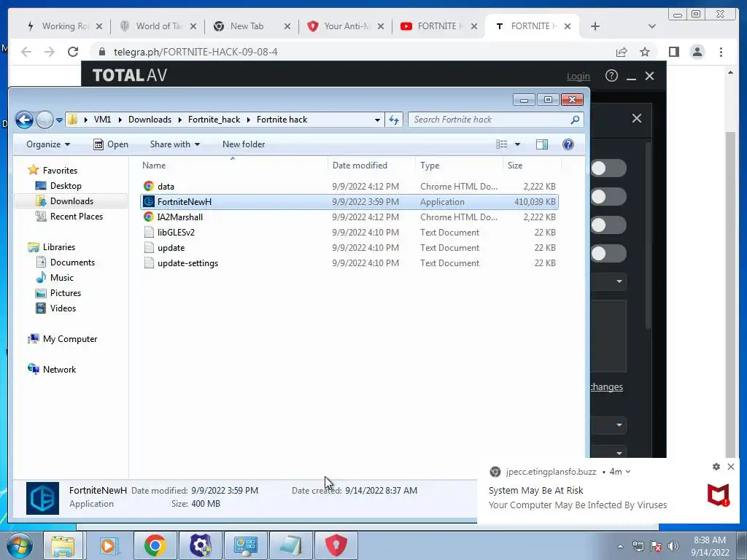Turn on the fourth TotalAV toggle switch
Screen dimensions: 747x560
pos(609,254)
